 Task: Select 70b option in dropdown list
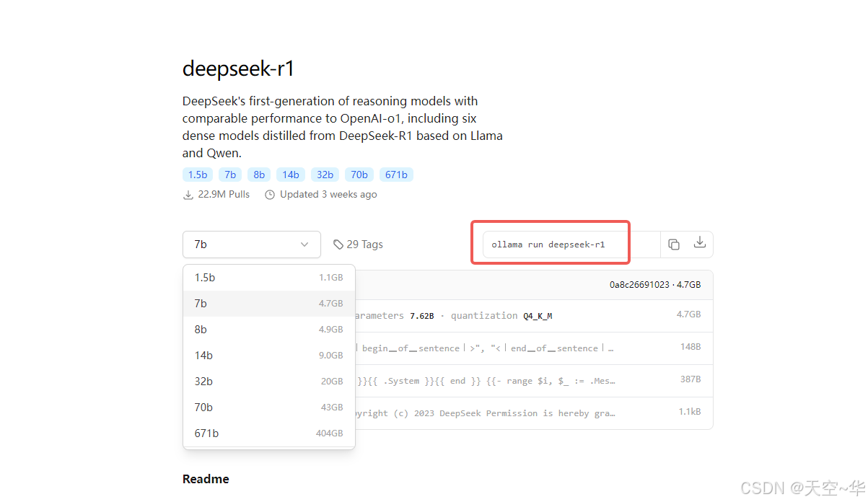coord(269,408)
